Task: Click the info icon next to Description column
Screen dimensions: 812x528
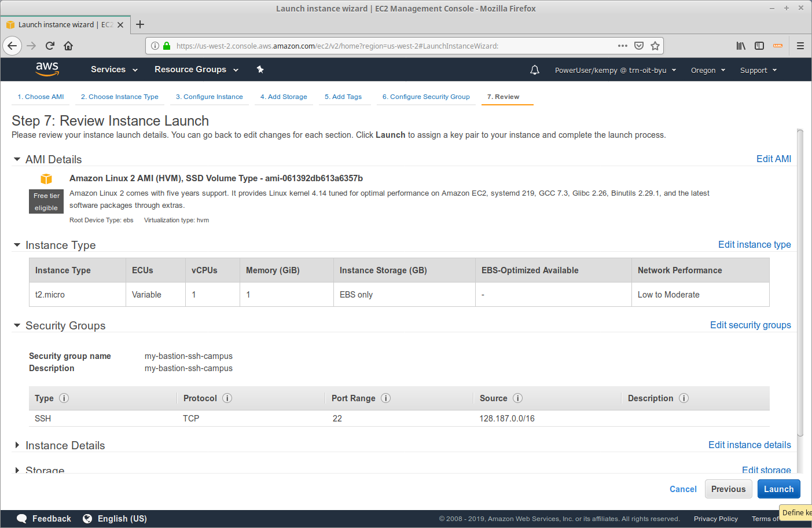Action: (x=684, y=398)
